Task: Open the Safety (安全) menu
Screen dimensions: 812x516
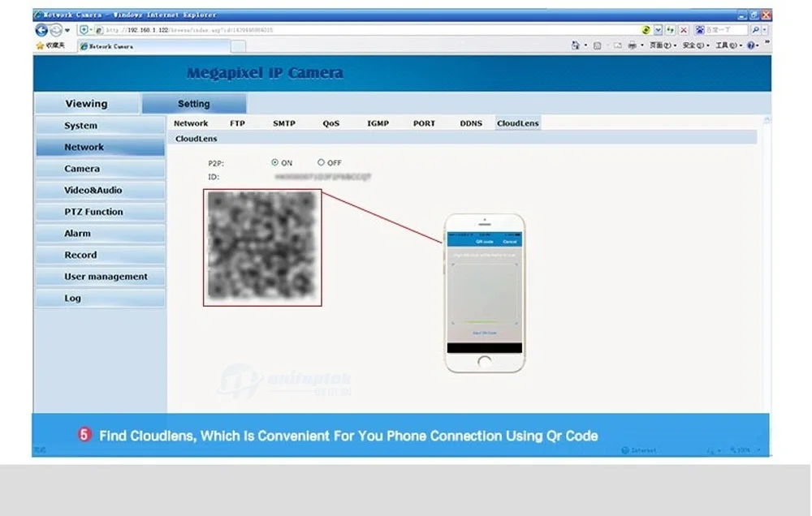Action: pos(696,45)
